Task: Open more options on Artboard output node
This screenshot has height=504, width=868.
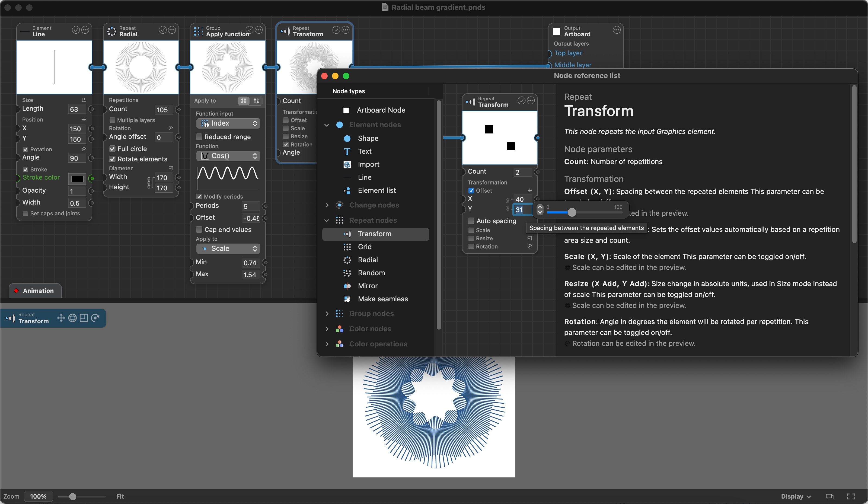Action: tap(617, 30)
